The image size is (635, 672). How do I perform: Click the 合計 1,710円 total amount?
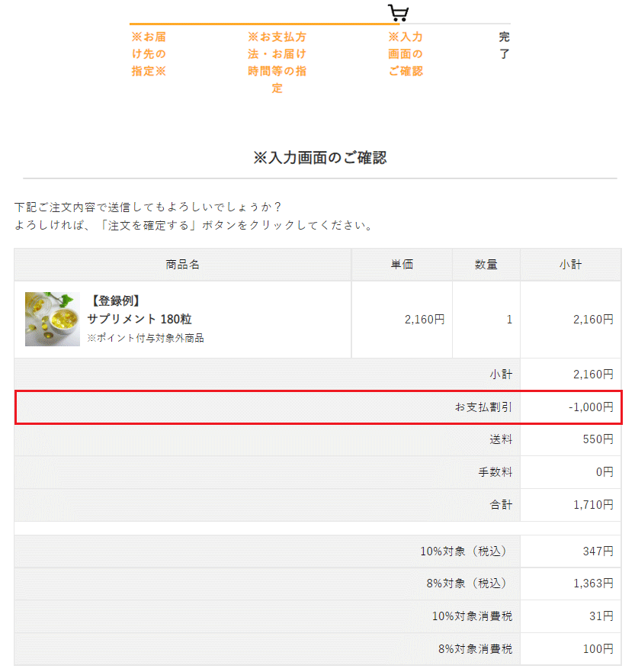[x=593, y=505]
